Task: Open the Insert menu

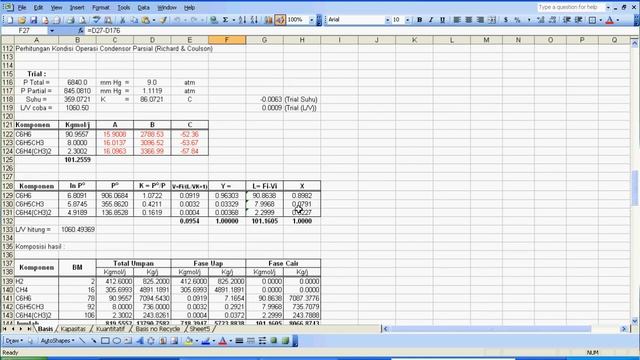Action: click(77, 7)
